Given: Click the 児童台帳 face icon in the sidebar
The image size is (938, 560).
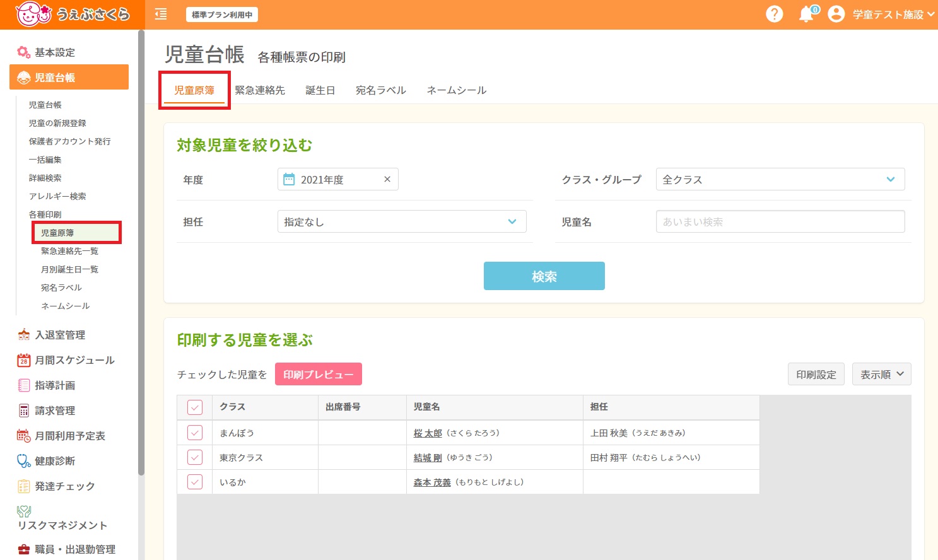Looking at the screenshot, I should (24, 78).
